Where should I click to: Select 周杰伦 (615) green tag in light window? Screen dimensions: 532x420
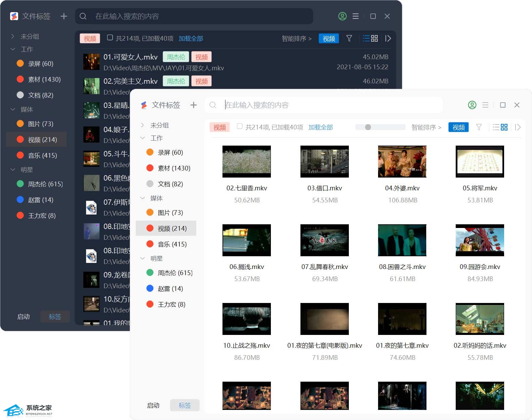click(170, 273)
